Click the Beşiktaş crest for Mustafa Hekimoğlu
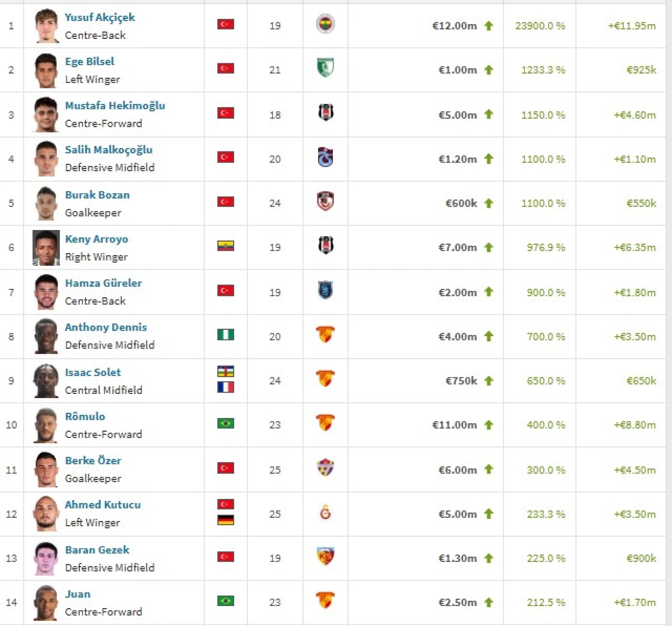672x626 pixels. pyautogui.click(x=325, y=113)
